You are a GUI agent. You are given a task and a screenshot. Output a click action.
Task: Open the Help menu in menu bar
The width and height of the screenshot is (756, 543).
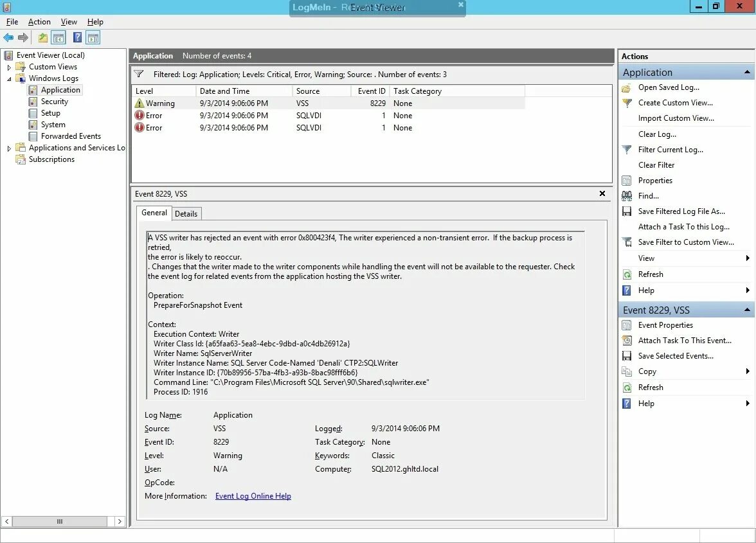95,22
